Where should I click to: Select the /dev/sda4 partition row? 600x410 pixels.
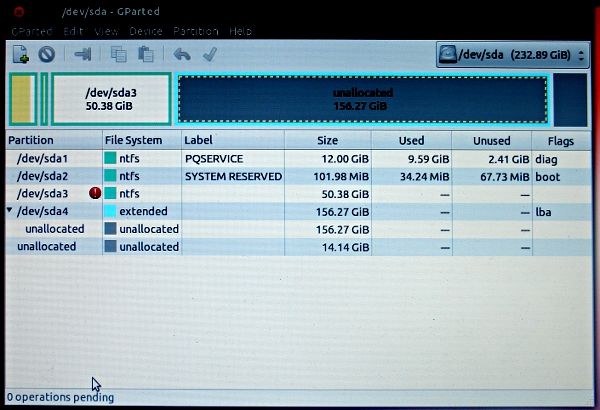pyautogui.click(x=298, y=211)
